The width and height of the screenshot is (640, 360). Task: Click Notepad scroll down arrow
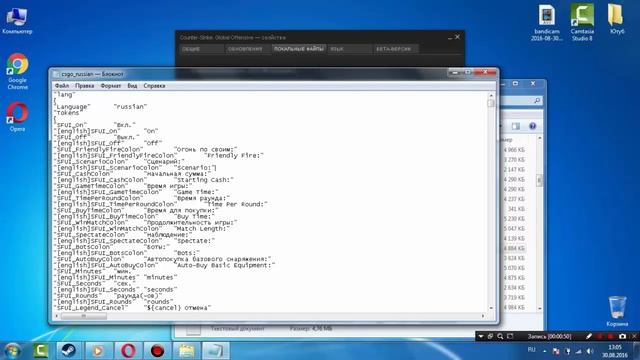(x=491, y=309)
